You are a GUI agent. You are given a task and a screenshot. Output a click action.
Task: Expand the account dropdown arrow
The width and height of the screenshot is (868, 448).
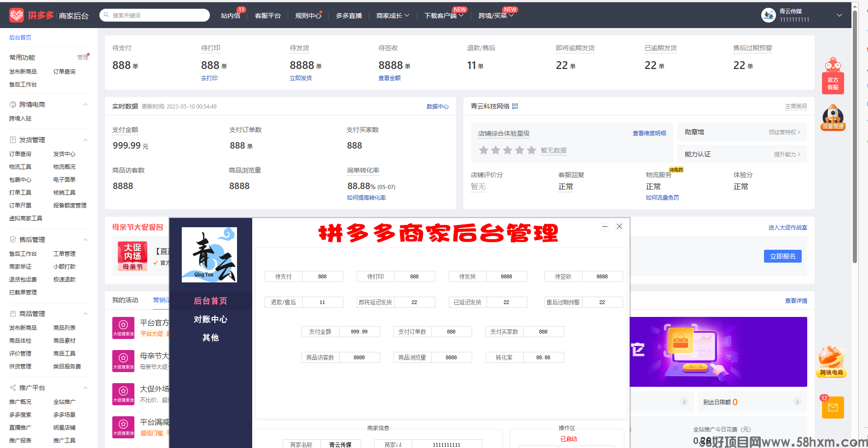(839, 15)
